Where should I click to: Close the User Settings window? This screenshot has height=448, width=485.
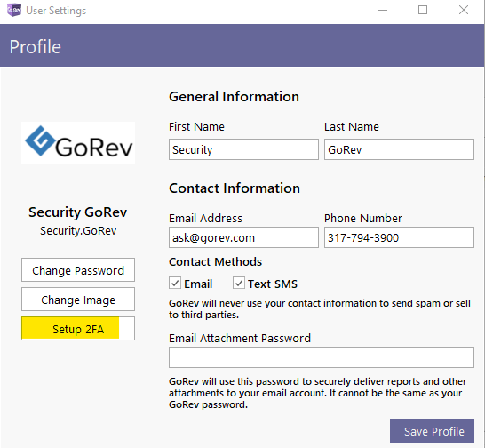(x=464, y=10)
